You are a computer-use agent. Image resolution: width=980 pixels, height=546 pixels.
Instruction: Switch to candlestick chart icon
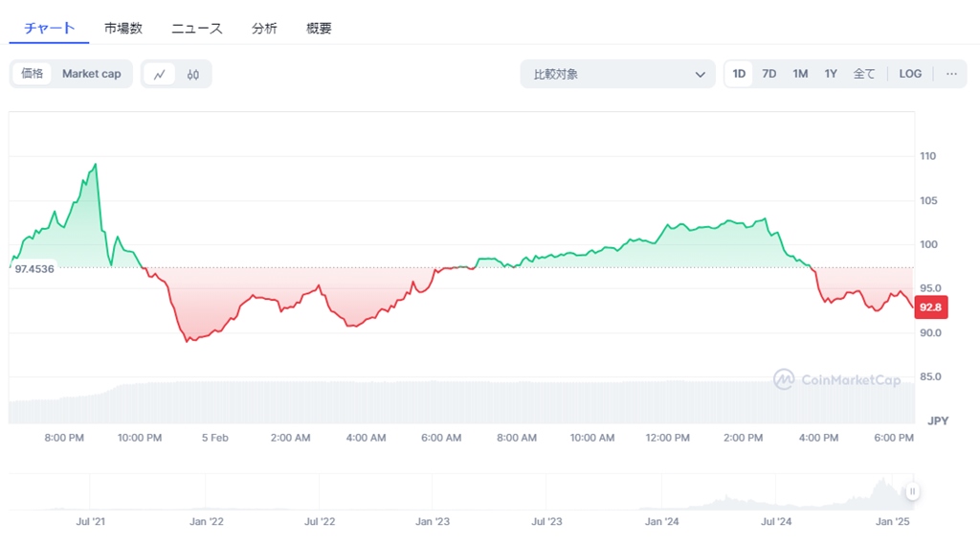(x=193, y=74)
